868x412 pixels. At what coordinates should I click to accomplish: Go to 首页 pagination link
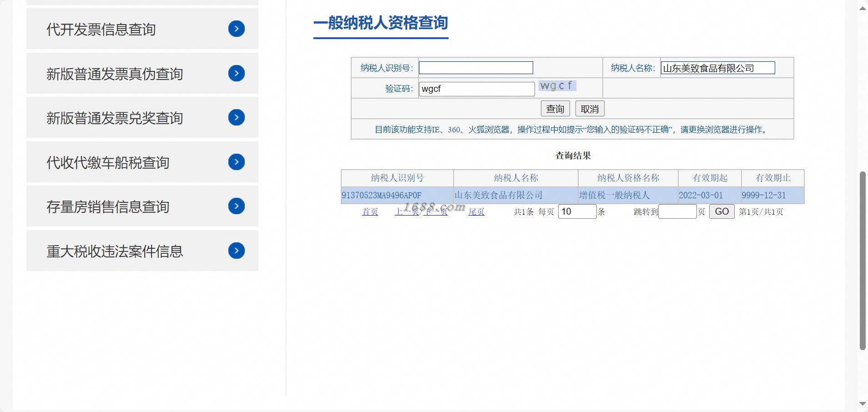(x=370, y=212)
